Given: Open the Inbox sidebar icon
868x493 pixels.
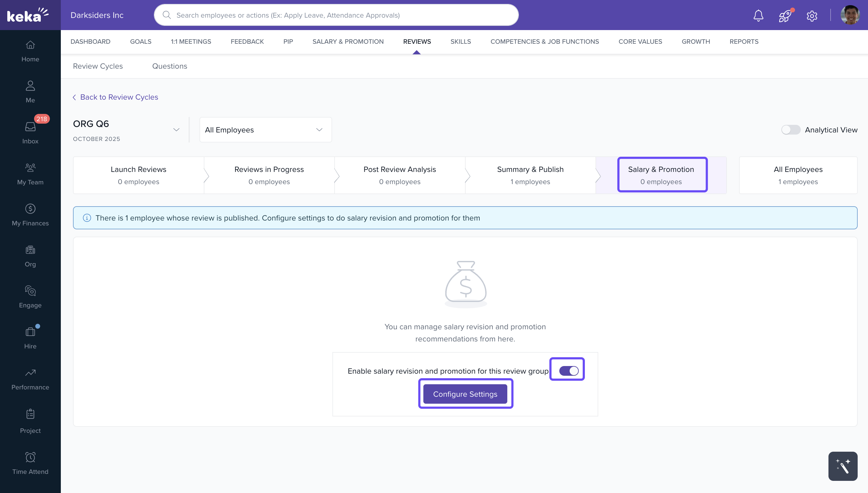Looking at the screenshot, I should [30, 132].
